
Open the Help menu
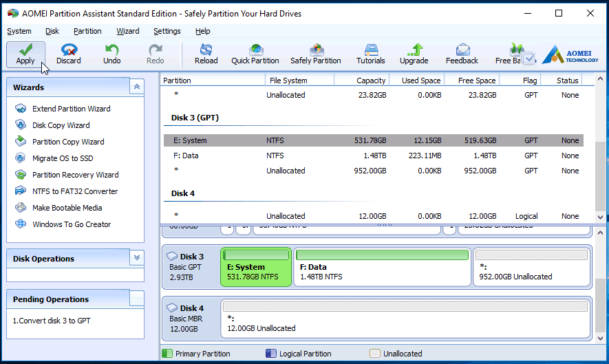[x=203, y=31]
